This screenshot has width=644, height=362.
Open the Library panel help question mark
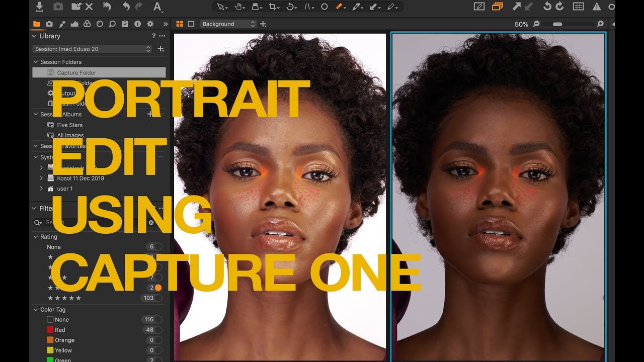click(154, 36)
